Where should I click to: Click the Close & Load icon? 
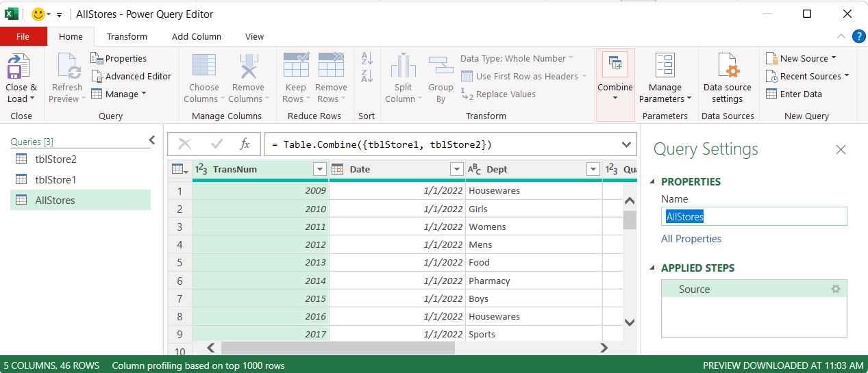pos(18,68)
